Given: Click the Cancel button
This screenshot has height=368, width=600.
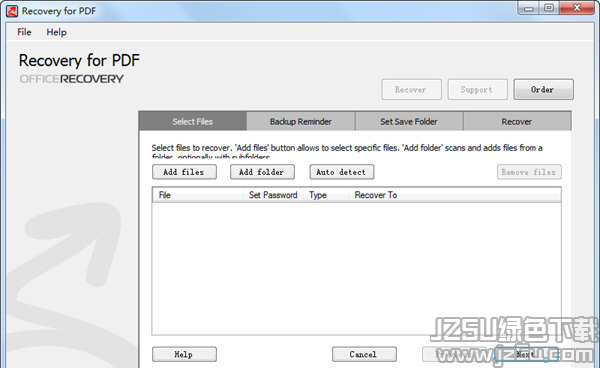Looking at the screenshot, I should (364, 354).
